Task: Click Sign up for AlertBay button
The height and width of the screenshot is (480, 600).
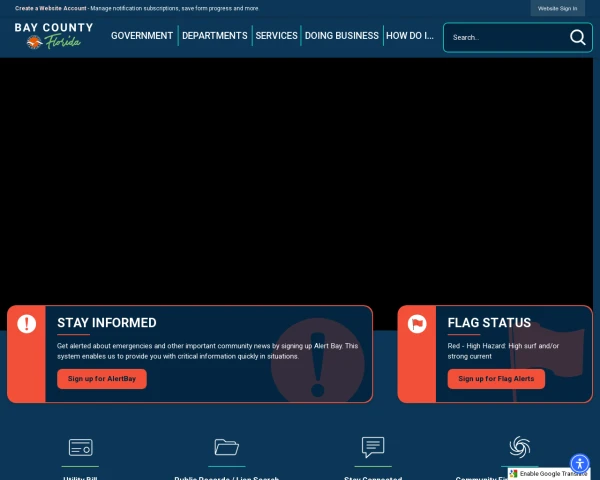Action: pos(102,379)
